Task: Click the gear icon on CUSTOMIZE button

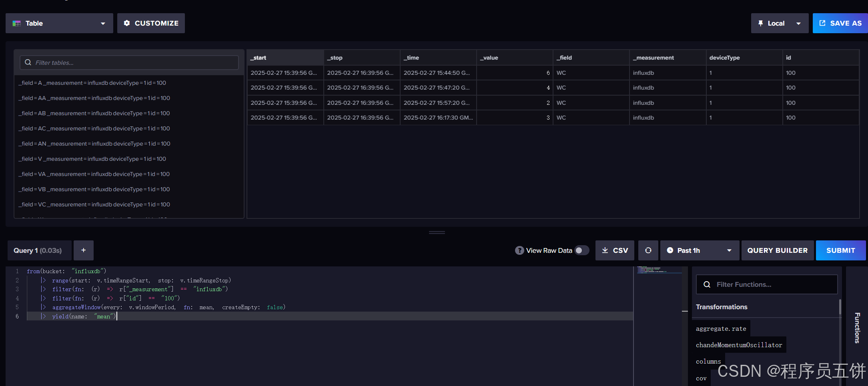Action: coord(127,23)
